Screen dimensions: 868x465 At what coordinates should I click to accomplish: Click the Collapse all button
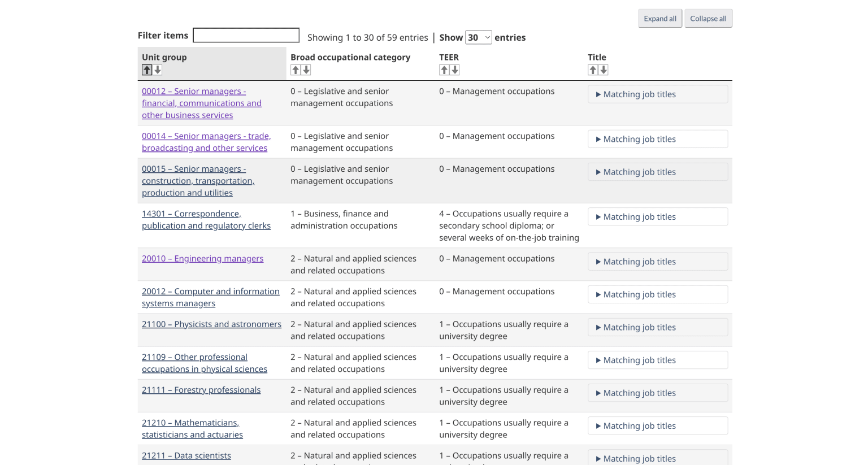[708, 19]
